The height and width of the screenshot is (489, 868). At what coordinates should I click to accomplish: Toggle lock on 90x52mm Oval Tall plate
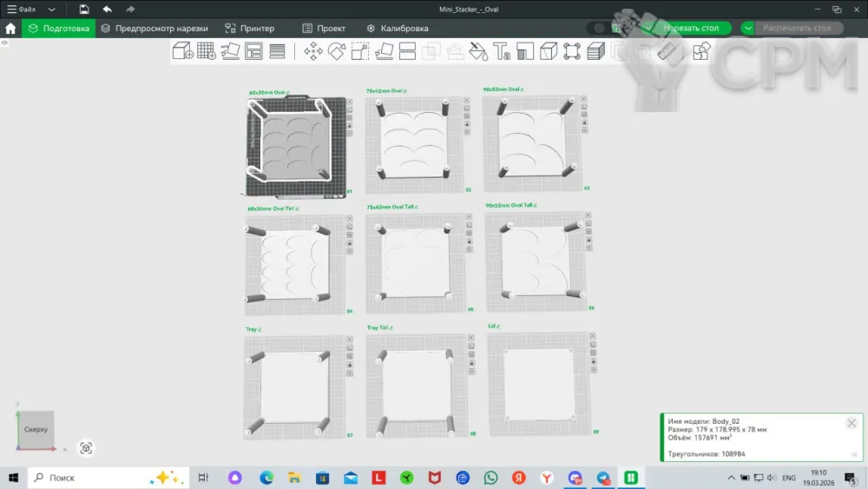pyautogui.click(x=589, y=240)
